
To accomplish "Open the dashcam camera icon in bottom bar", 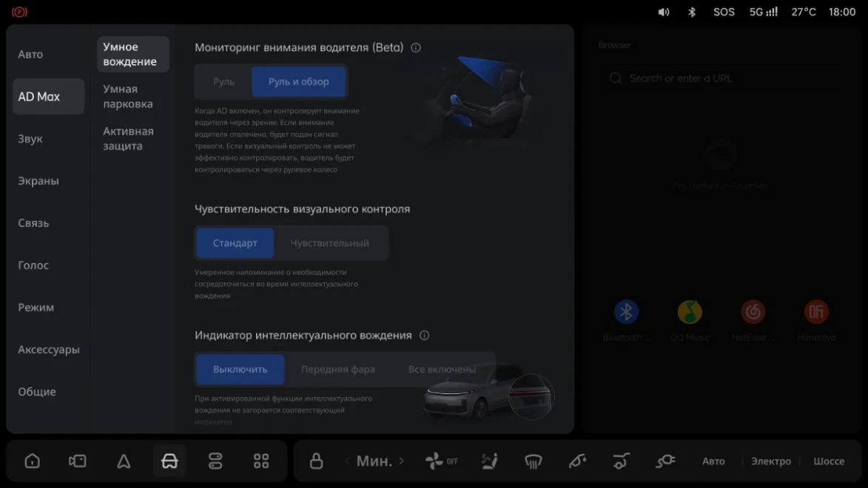I will (78, 461).
